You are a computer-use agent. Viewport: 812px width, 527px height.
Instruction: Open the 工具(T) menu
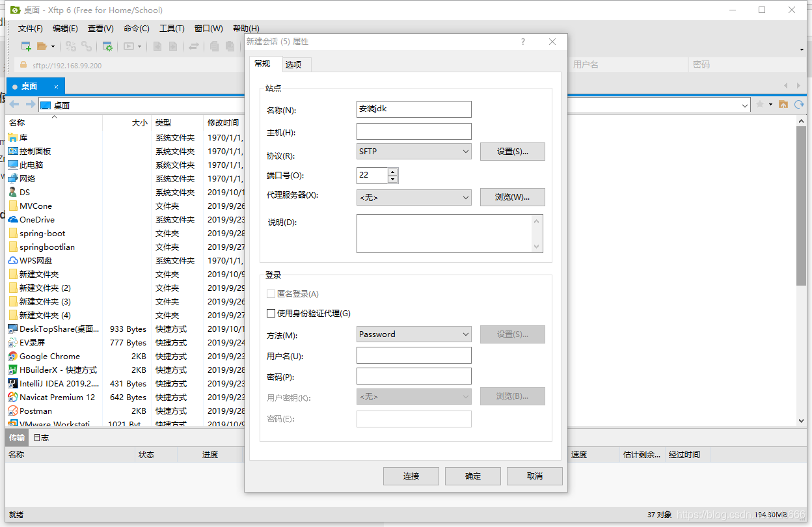[x=172, y=29]
